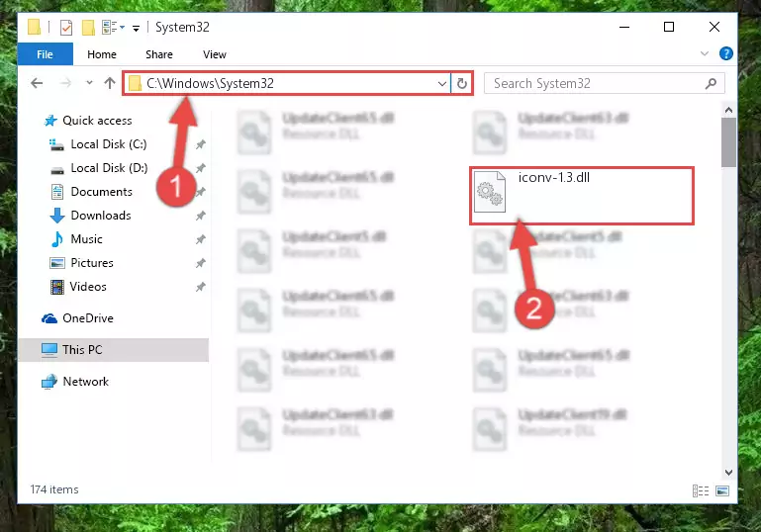Refresh the System32 folder

pos(461,83)
